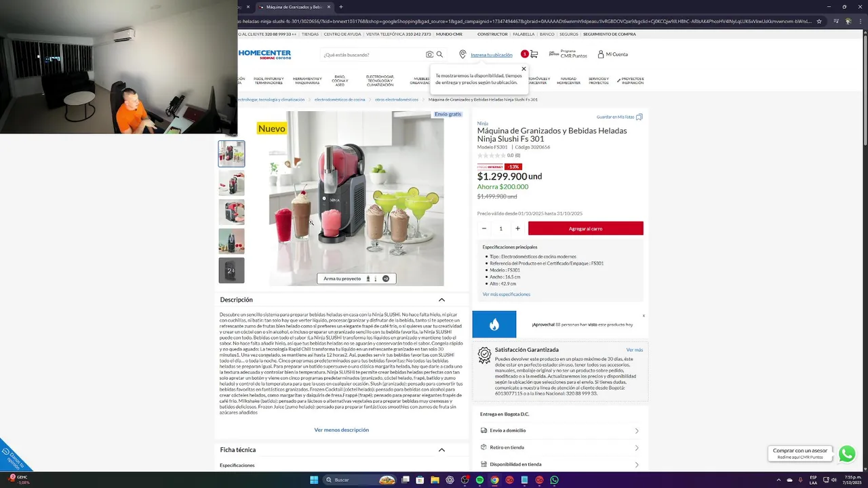Viewport: 868px width, 488px height.
Task: Click otros electrodomésticos breadcrumb
Action: point(397,100)
